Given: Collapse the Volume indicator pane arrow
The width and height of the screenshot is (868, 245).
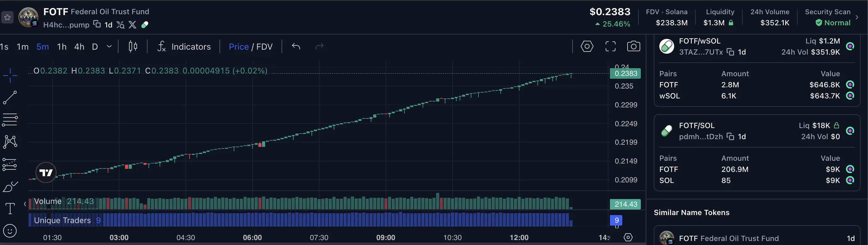Looking at the screenshot, I should point(25,204).
